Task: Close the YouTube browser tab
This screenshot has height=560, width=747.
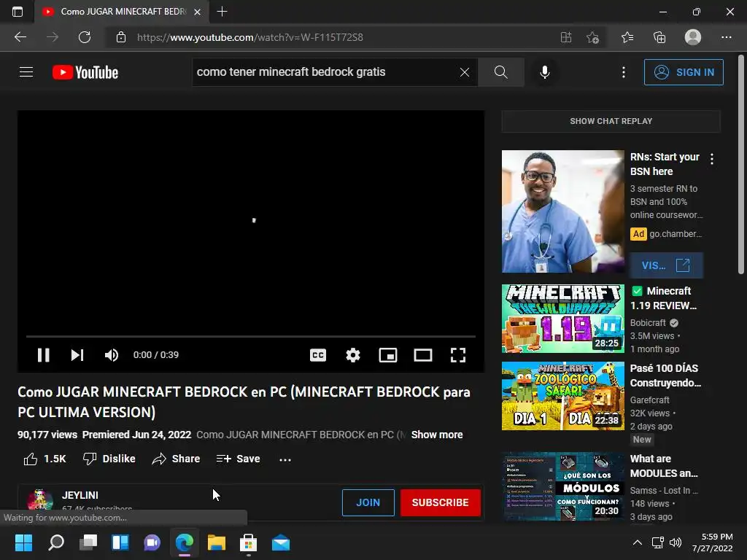Action: point(197,12)
